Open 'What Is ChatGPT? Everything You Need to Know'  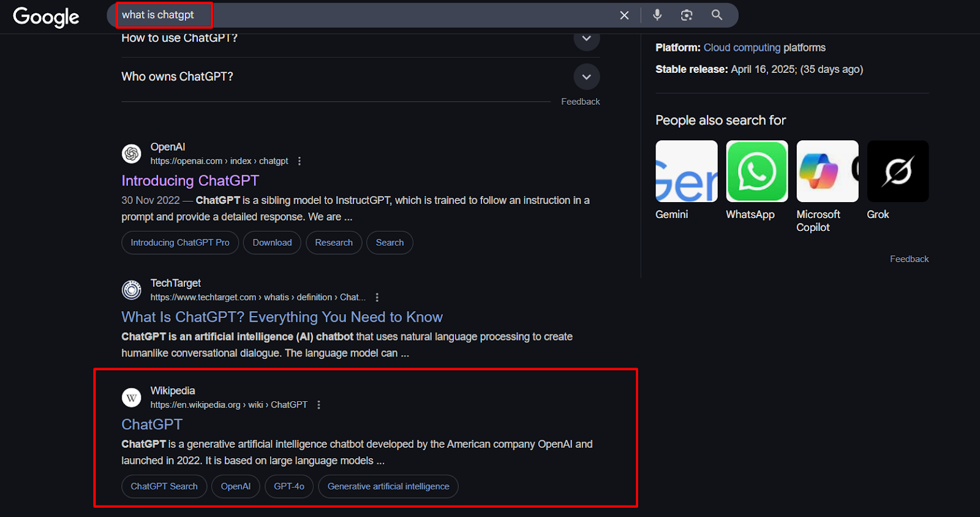pos(282,317)
